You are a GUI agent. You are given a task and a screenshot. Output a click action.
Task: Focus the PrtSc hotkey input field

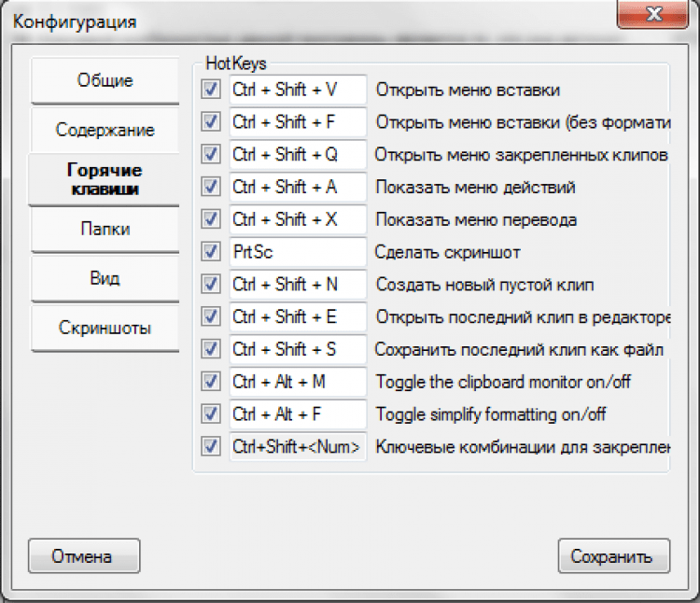point(298,252)
